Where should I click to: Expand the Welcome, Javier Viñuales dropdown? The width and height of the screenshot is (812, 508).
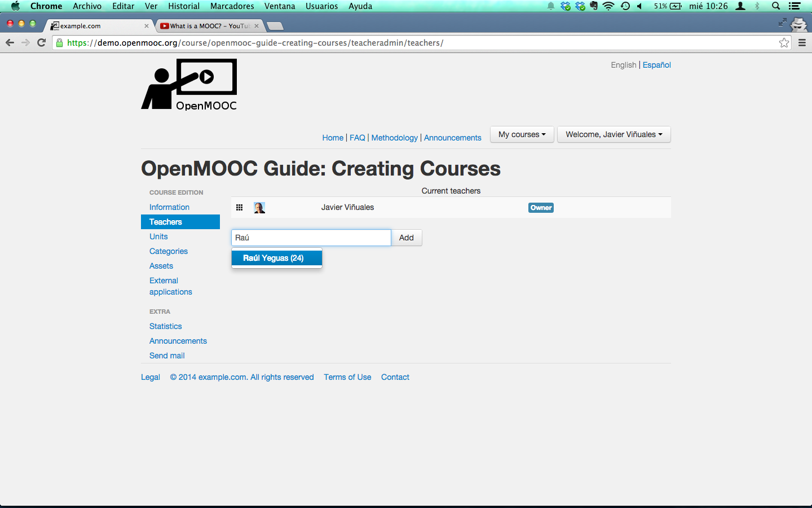[x=614, y=134]
